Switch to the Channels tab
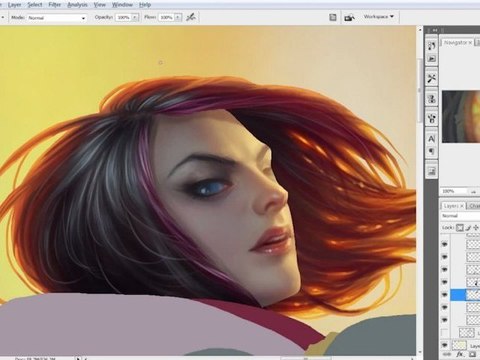This screenshot has height=360, width=480. click(x=474, y=206)
